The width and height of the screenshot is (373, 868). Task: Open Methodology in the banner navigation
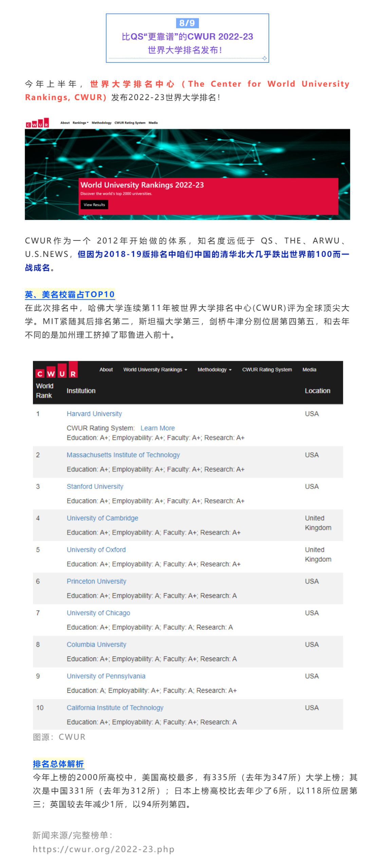tap(101, 123)
